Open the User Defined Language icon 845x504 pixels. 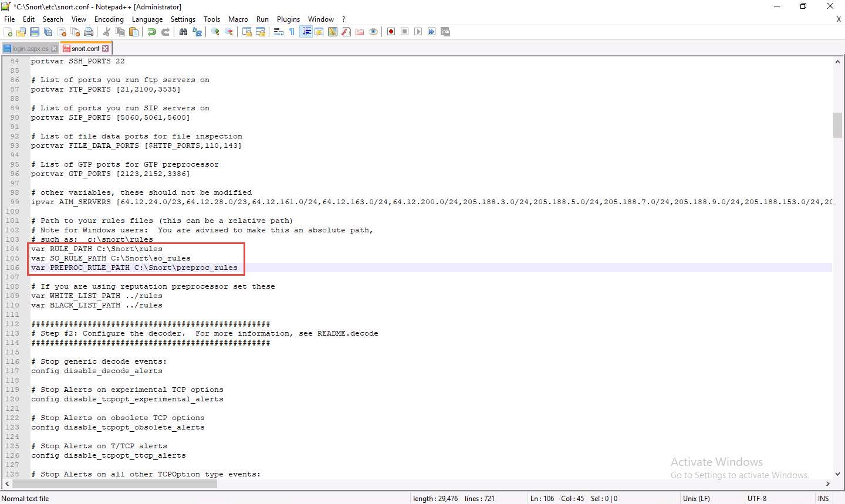319,32
